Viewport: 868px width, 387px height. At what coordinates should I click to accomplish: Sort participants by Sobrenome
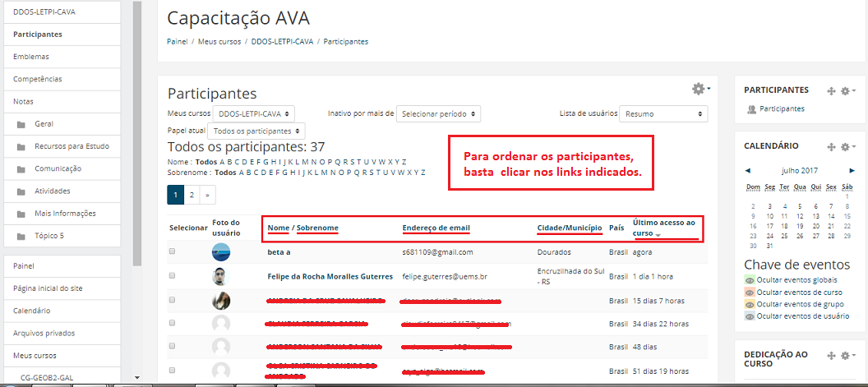(317, 228)
